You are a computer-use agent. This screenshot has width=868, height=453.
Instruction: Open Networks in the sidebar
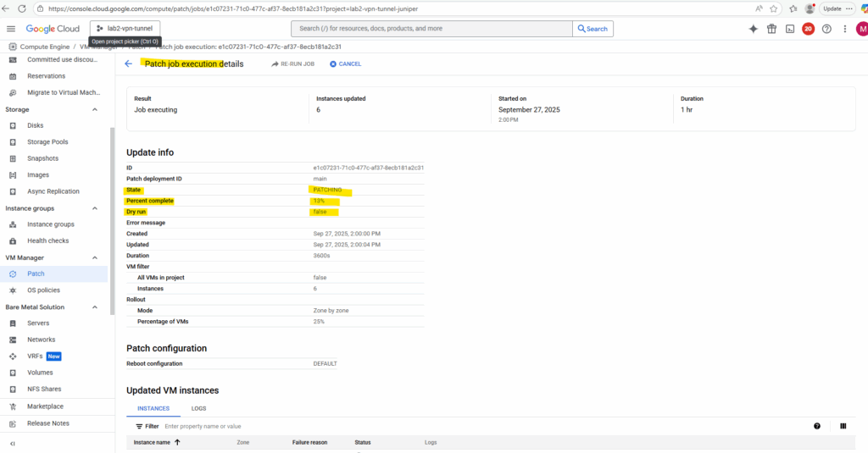coord(41,340)
